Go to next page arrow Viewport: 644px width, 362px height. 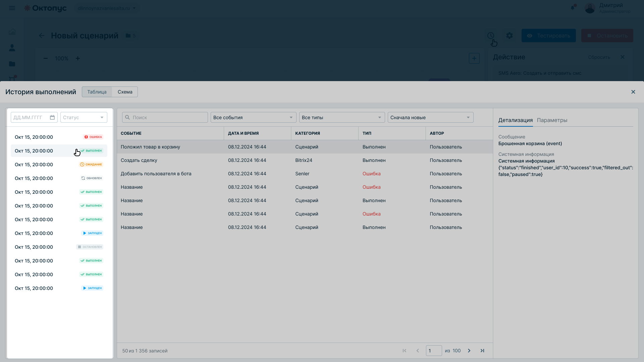469,351
